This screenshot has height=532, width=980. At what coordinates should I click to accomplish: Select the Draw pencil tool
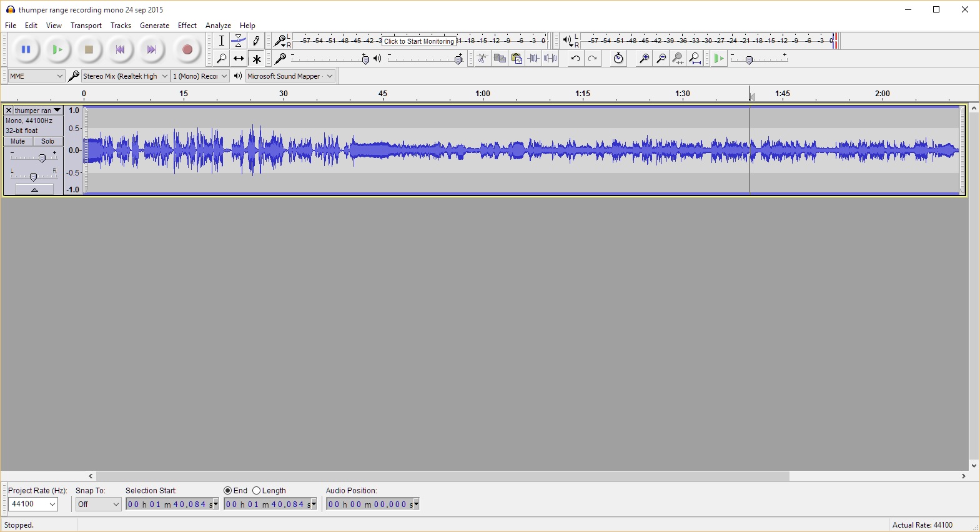pos(256,41)
